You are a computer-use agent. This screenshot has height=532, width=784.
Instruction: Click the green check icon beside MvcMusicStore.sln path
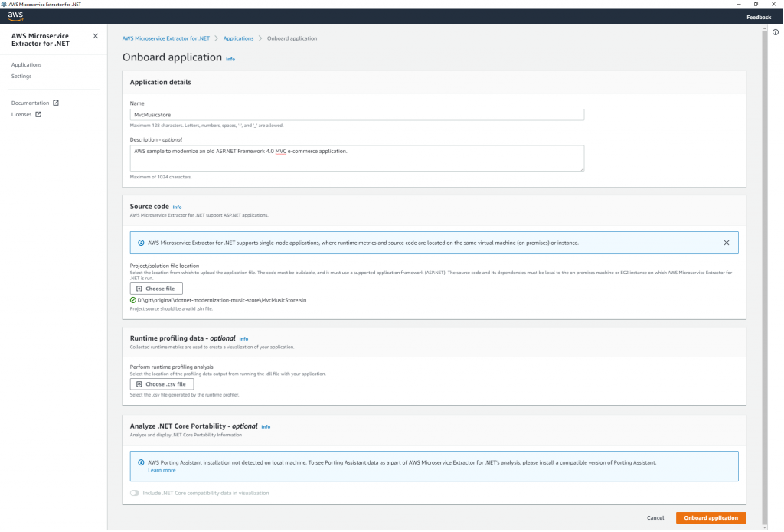pyautogui.click(x=133, y=299)
